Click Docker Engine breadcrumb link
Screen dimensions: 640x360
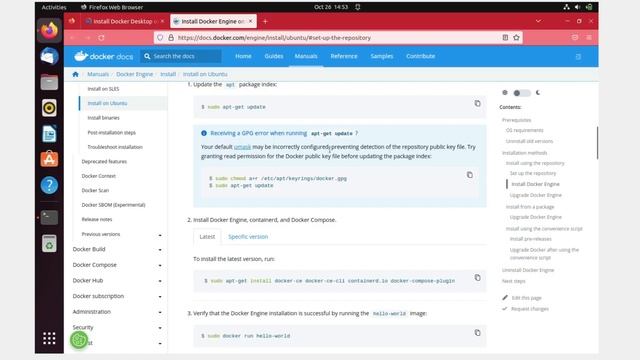134,74
